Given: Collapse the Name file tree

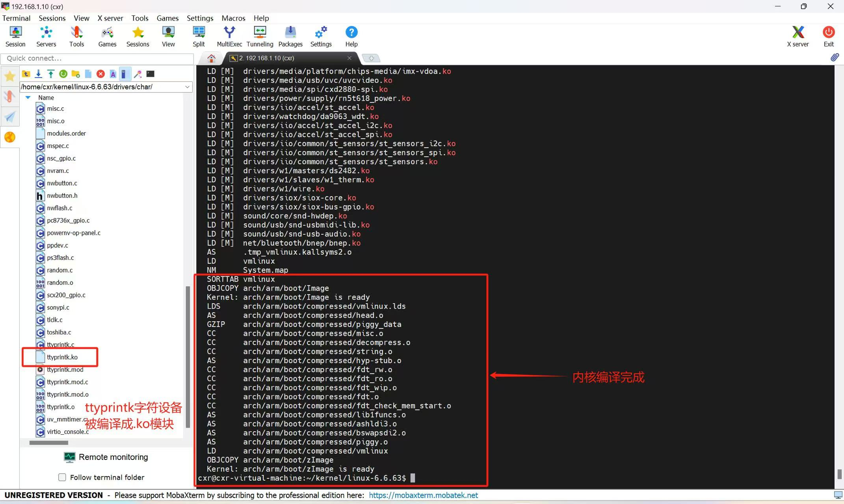Looking at the screenshot, I should [x=28, y=97].
